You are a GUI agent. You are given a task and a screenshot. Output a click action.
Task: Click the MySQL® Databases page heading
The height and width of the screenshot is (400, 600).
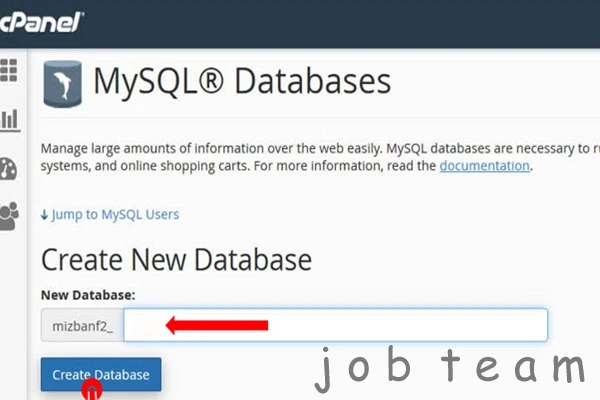pos(241,82)
